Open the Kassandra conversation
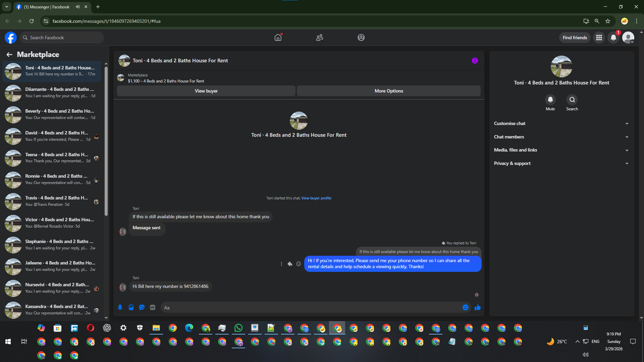 coord(52,310)
